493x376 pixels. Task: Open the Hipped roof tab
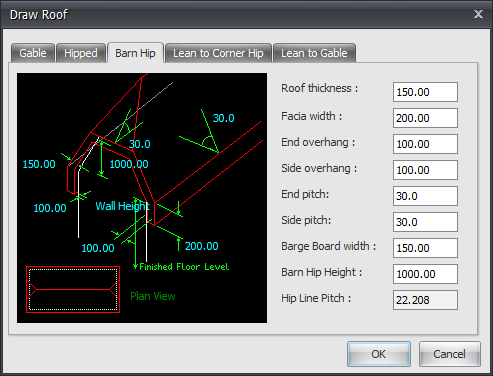pos(81,53)
